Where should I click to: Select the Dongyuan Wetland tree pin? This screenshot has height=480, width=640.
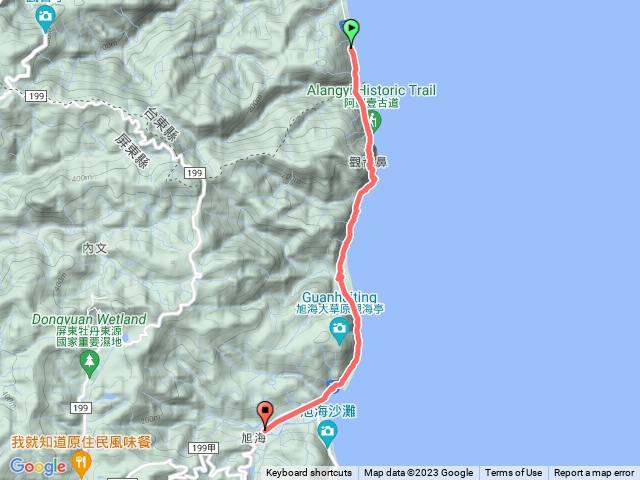tap(89, 364)
